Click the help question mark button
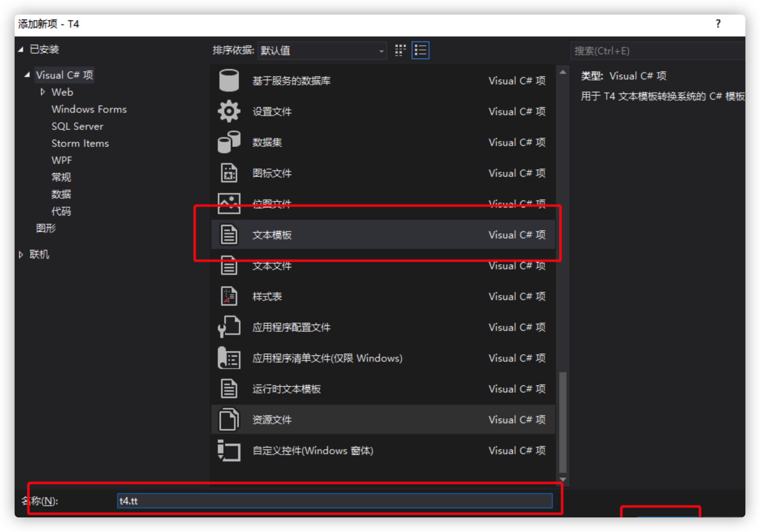 point(718,24)
